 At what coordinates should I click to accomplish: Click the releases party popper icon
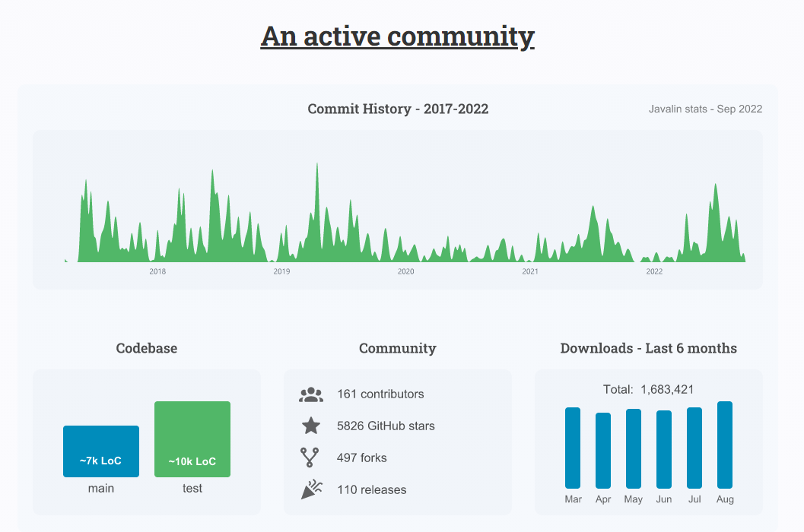[311, 489]
